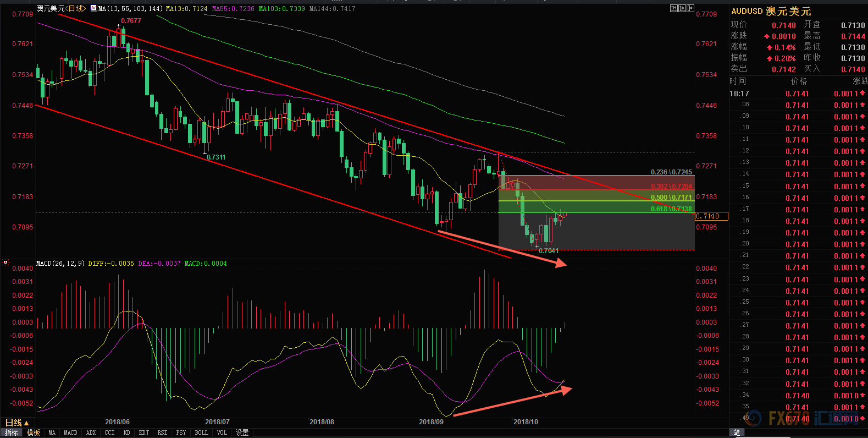868x438 pixels.
Task: Click the MA13:0.7124 legend value
Action: [186, 9]
